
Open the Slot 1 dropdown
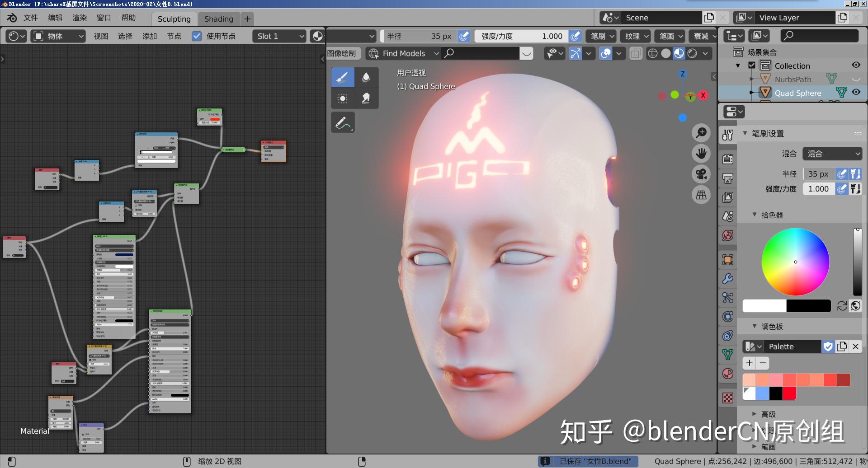coord(279,36)
